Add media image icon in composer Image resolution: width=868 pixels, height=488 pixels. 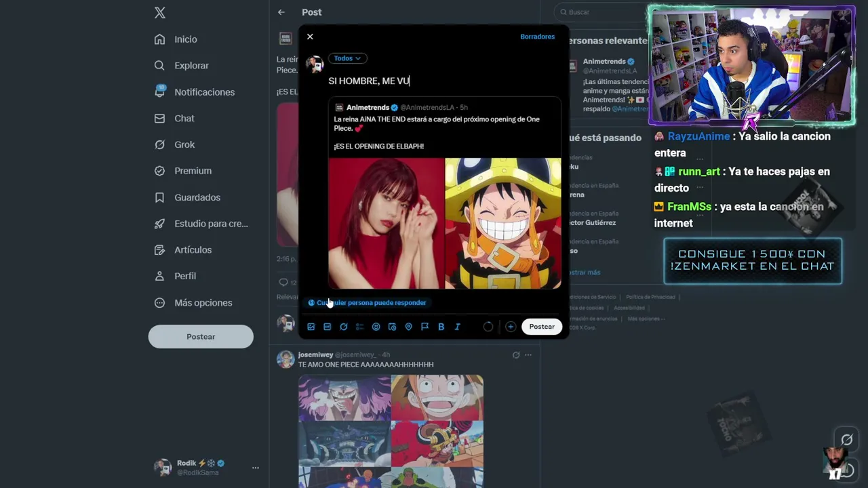pos(311,327)
